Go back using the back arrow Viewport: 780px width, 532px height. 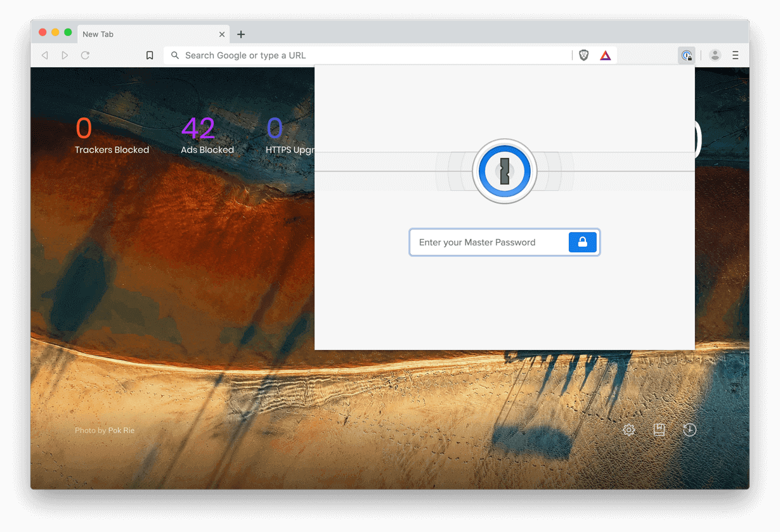44,55
